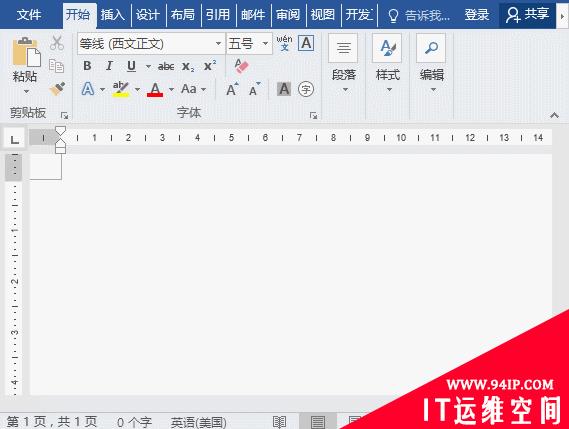Select the Cut scissors icon
This screenshot has width=569, height=429.
click(57, 43)
